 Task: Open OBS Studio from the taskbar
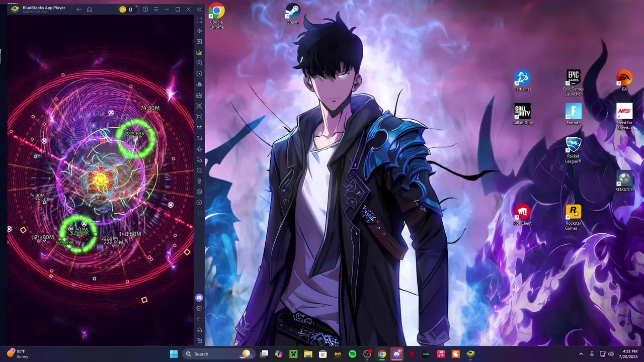pos(367,354)
